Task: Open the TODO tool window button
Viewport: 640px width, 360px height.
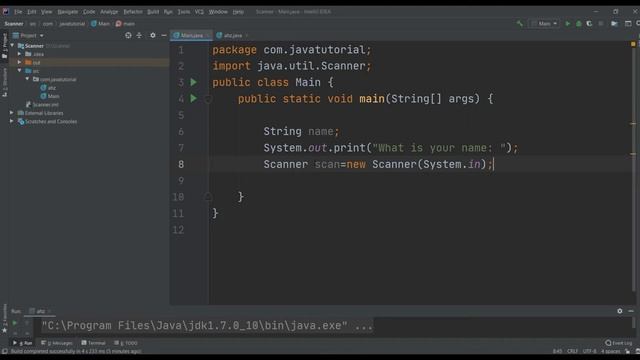Action: (126, 343)
